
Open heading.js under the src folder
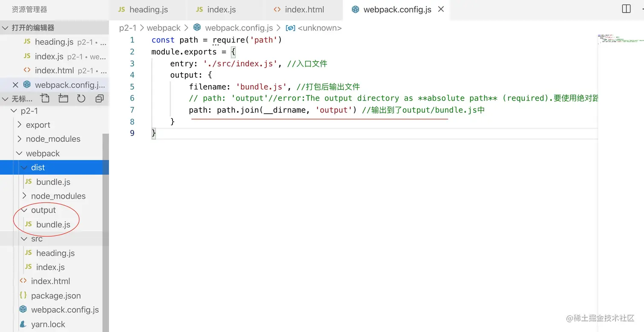[x=55, y=253]
